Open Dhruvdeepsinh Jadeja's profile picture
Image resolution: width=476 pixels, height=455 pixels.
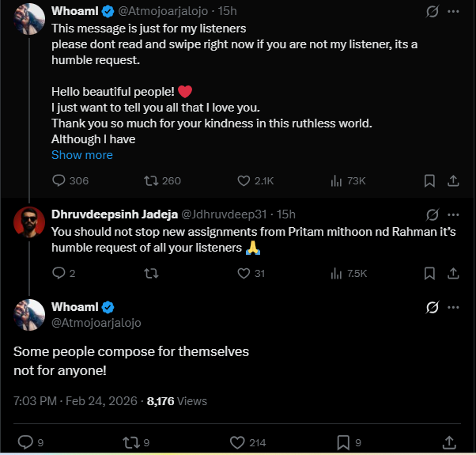point(28,223)
